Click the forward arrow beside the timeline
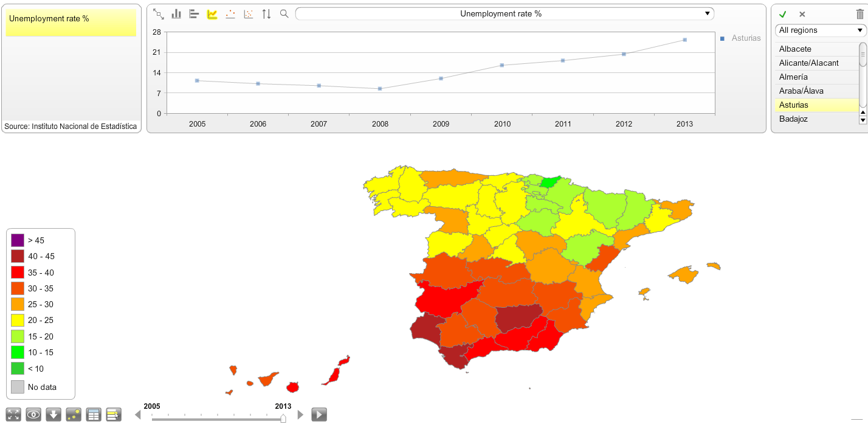868x424 pixels. click(x=300, y=414)
